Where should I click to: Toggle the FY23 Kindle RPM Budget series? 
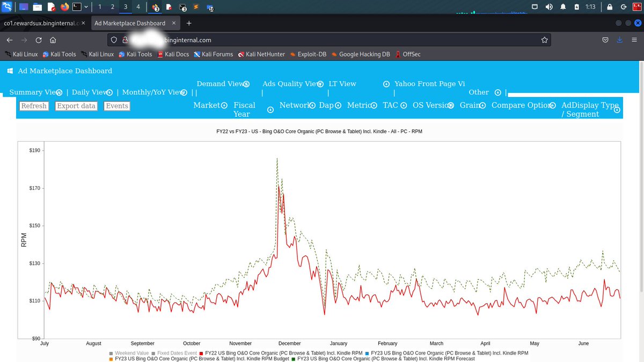click(200, 359)
